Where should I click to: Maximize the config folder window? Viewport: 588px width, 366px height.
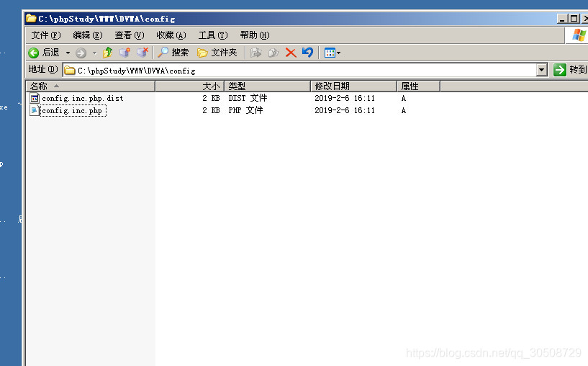[574, 19]
